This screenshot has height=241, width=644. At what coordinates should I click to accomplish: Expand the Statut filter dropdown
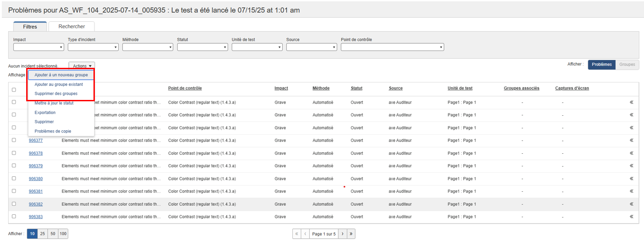[202, 47]
